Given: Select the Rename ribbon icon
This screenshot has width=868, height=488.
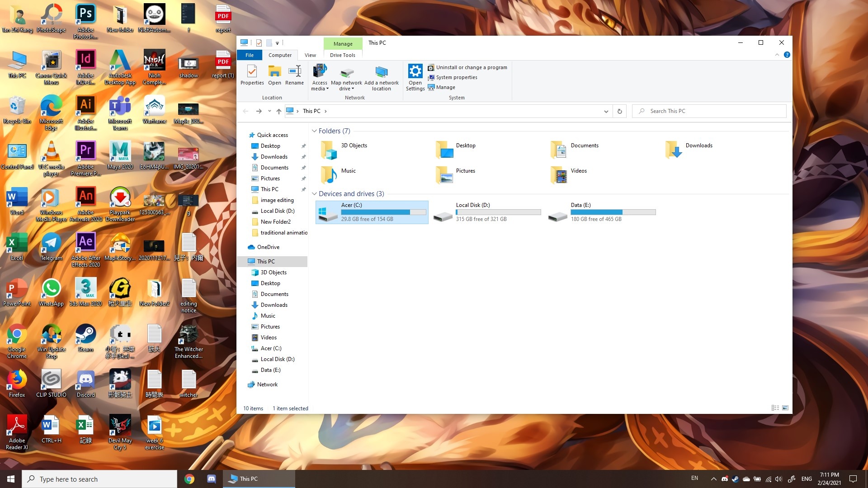Looking at the screenshot, I should pyautogui.click(x=294, y=75).
